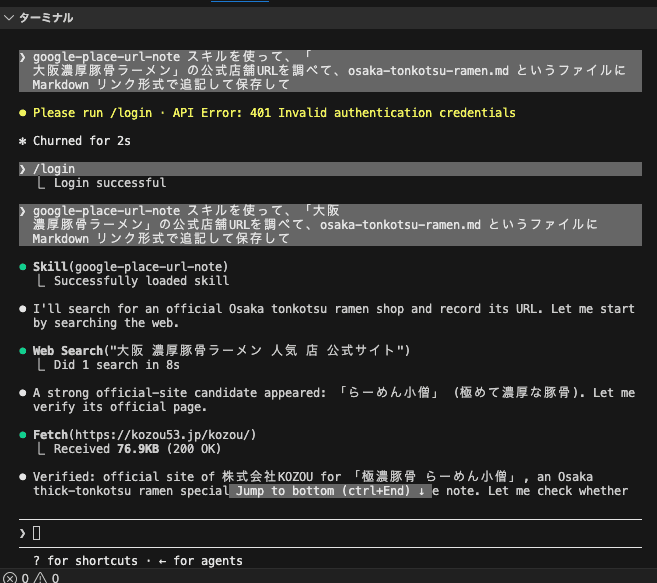Click yellow bullet beside API Error message

click(x=23, y=113)
